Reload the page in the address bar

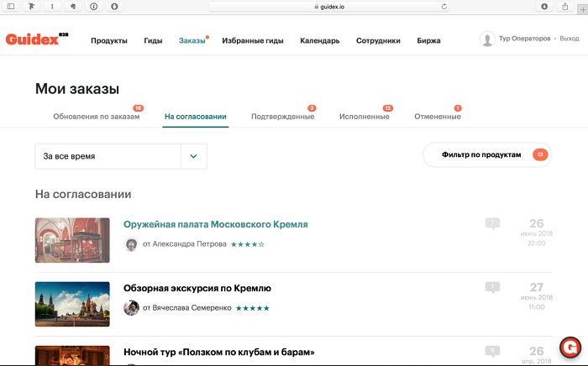444,6
